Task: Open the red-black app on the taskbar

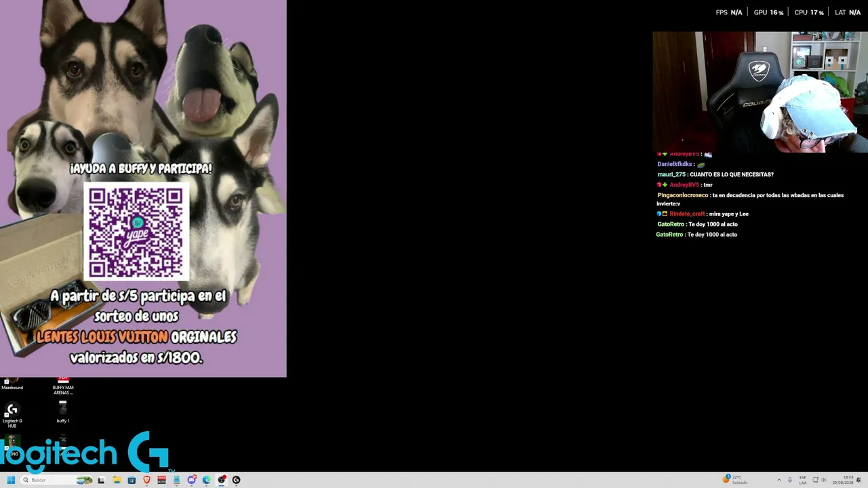Action: click(x=161, y=480)
